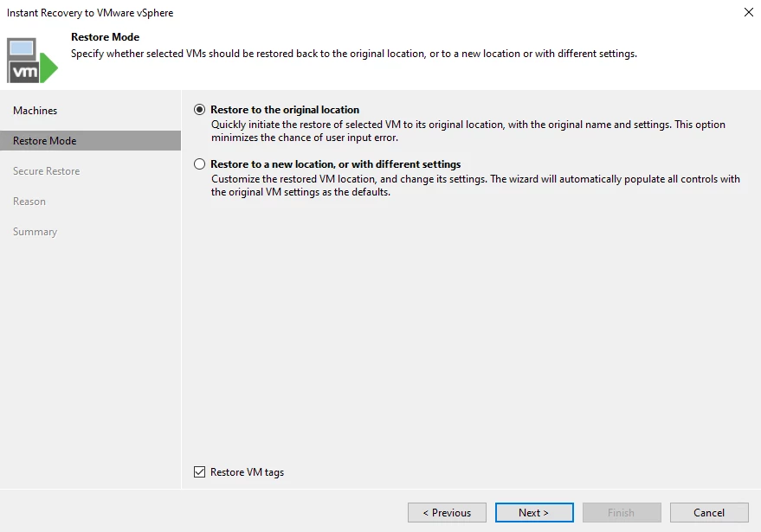Click the 'Restore to the original location' label

point(285,110)
